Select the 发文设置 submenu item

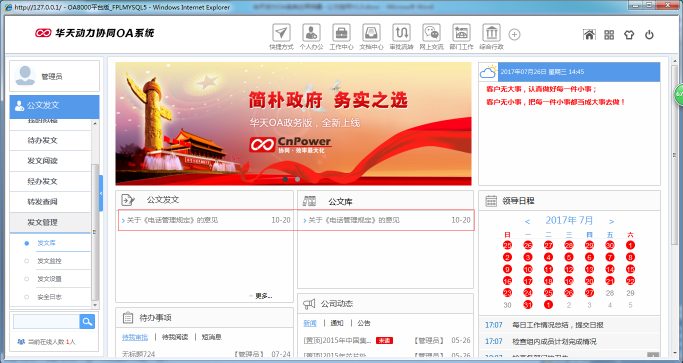coord(49,279)
